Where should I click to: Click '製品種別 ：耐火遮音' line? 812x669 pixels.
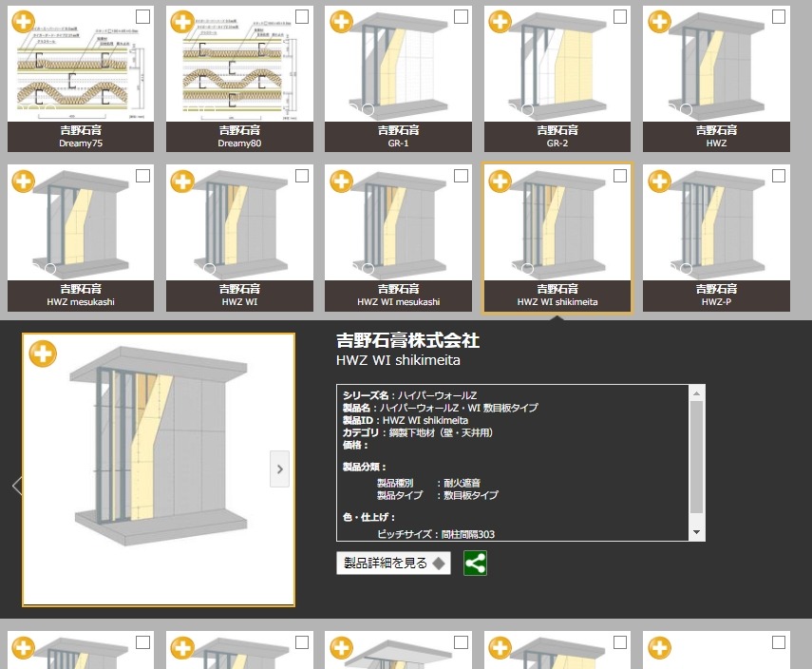pos(428,483)
